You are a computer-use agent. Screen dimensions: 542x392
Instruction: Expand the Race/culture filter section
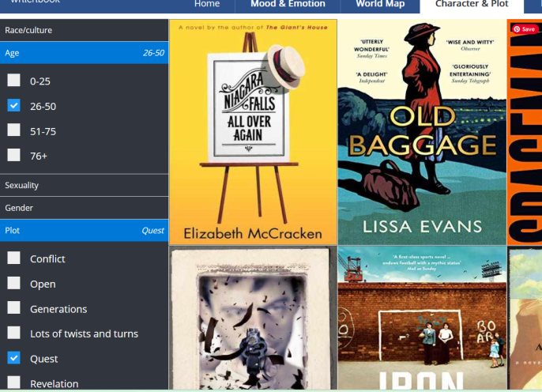(84, 30)
